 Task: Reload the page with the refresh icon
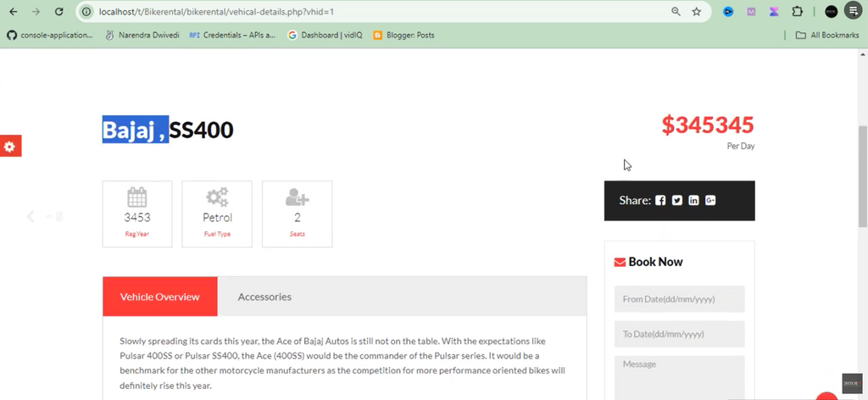point(58,12)
